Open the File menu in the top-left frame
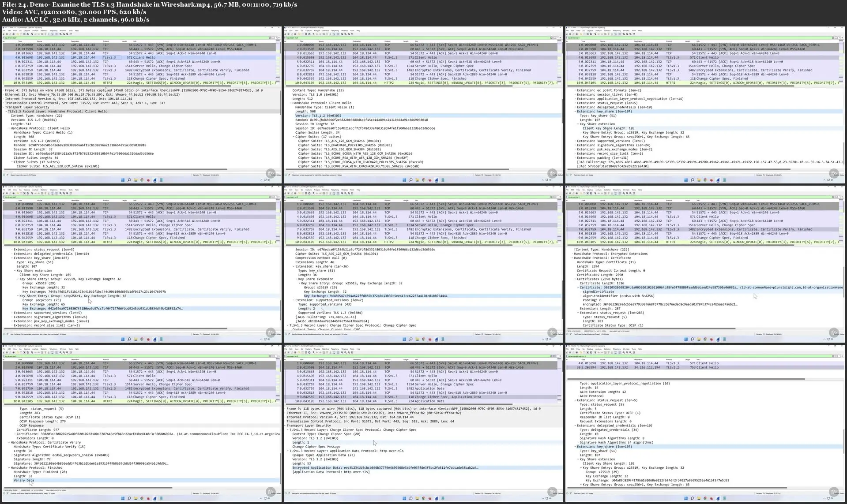This screenshot has height=504, width=847. coord(4,31)
